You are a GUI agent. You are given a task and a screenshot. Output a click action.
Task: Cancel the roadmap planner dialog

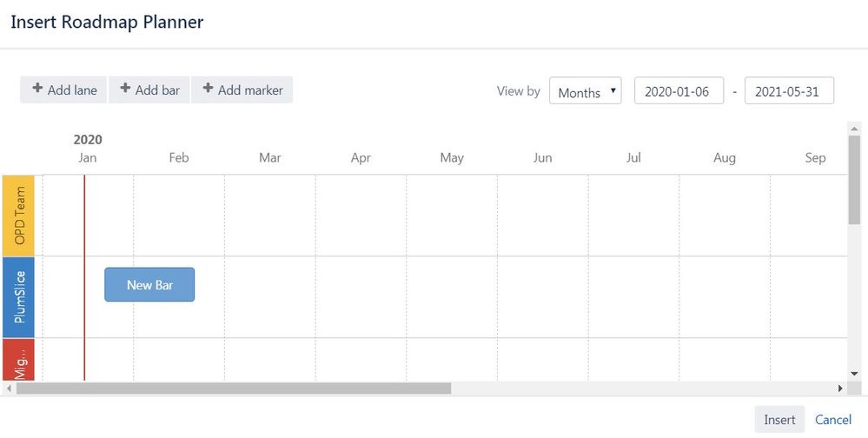(833, 420)
